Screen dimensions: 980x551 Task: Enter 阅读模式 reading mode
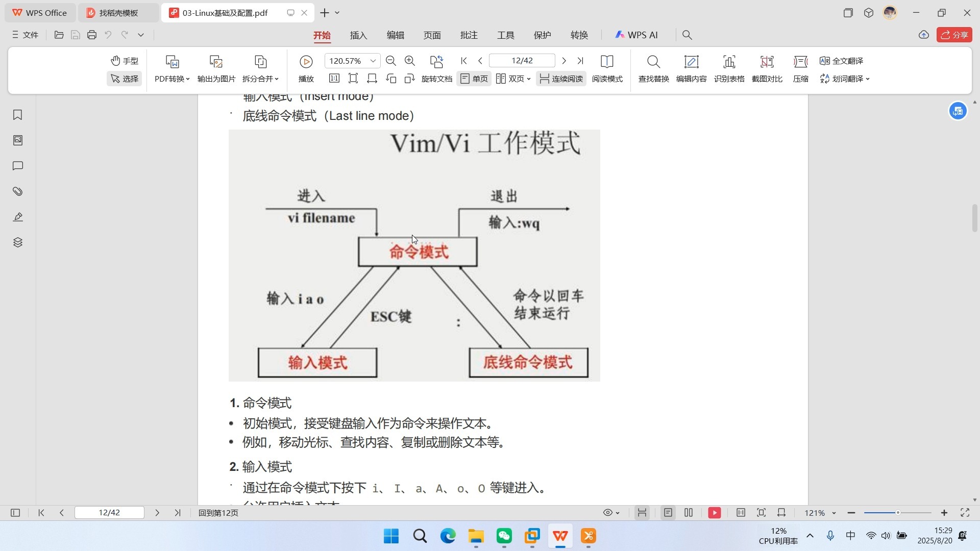607,69
